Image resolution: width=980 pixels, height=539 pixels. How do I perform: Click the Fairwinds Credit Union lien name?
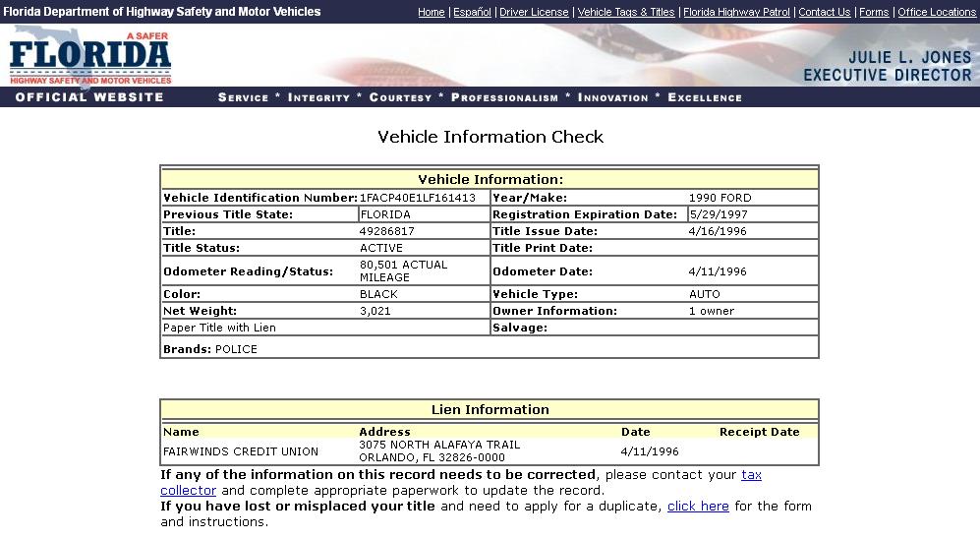(241, 451)
